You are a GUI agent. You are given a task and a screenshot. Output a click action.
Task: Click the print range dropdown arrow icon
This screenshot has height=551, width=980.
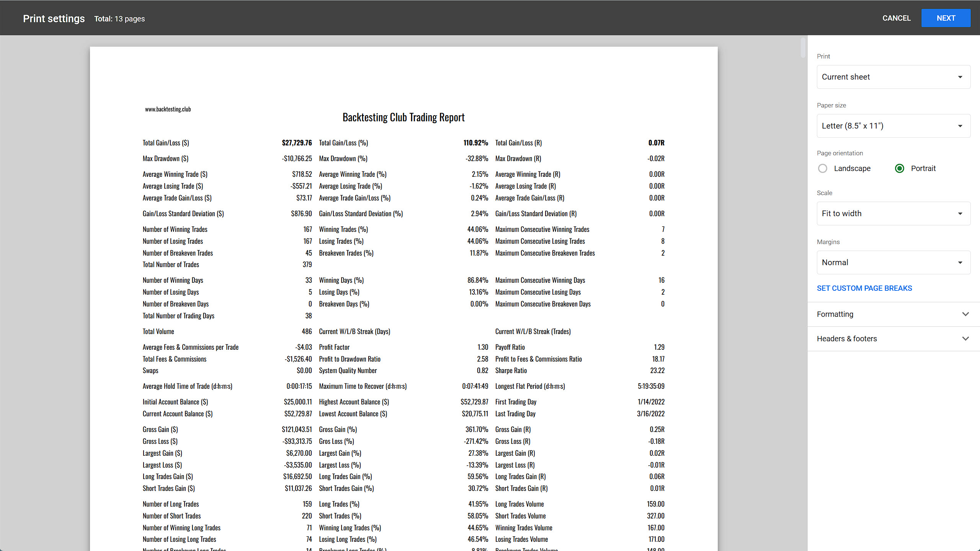coord(960,77)
